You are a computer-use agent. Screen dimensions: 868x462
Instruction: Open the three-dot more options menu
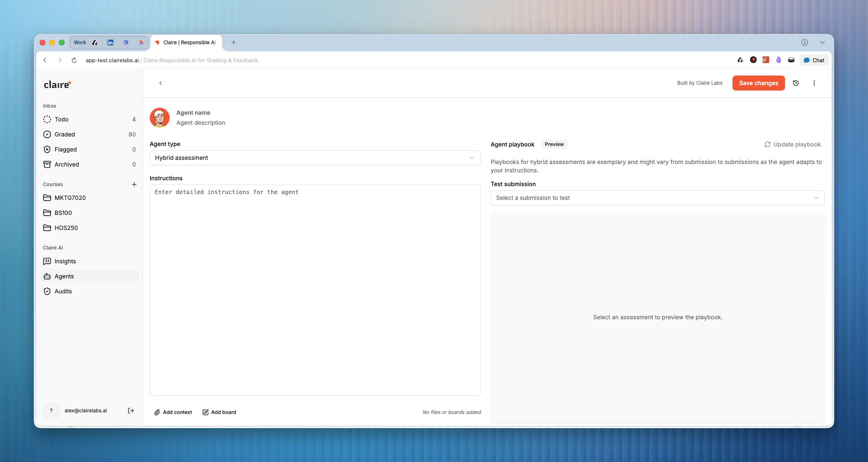(814, 83)
